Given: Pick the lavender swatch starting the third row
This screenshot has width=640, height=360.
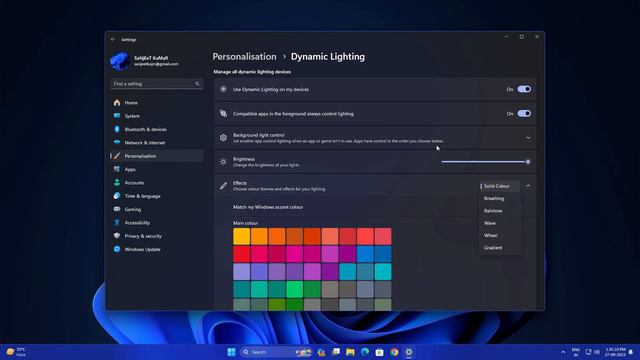Looking at the screenshot, I should pyautogui.click(x=242, y=271).
